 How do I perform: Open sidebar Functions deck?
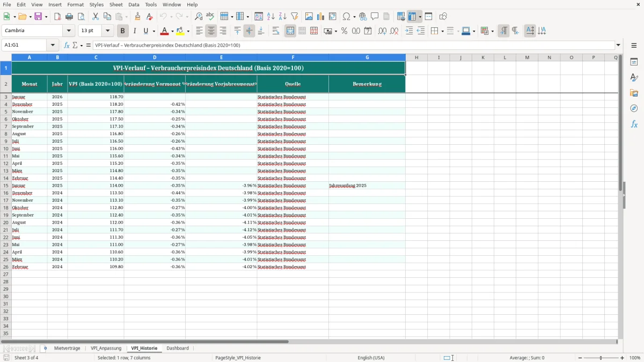pyautogui.click(x=634, y=124)
